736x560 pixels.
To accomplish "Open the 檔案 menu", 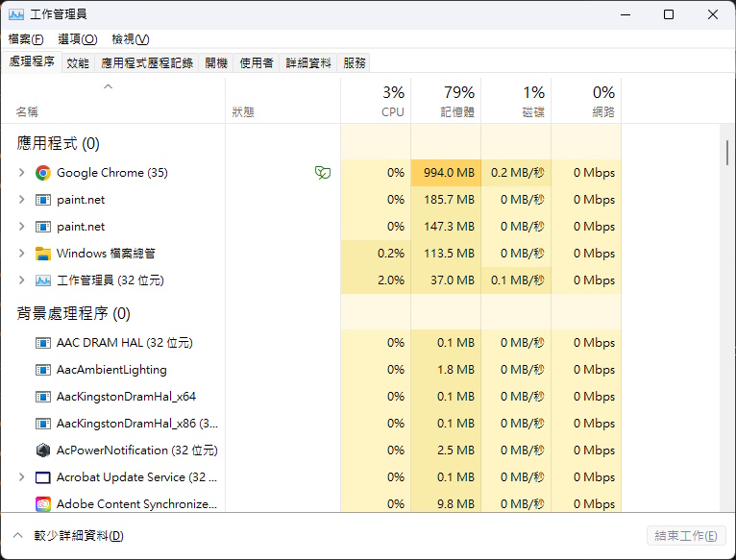I will pos(26,38).
